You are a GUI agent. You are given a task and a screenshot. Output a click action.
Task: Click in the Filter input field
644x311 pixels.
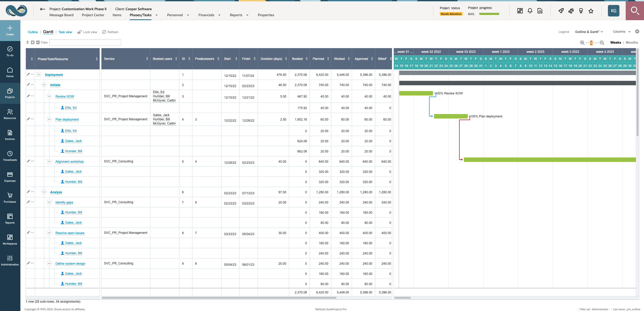click(85, 42)
